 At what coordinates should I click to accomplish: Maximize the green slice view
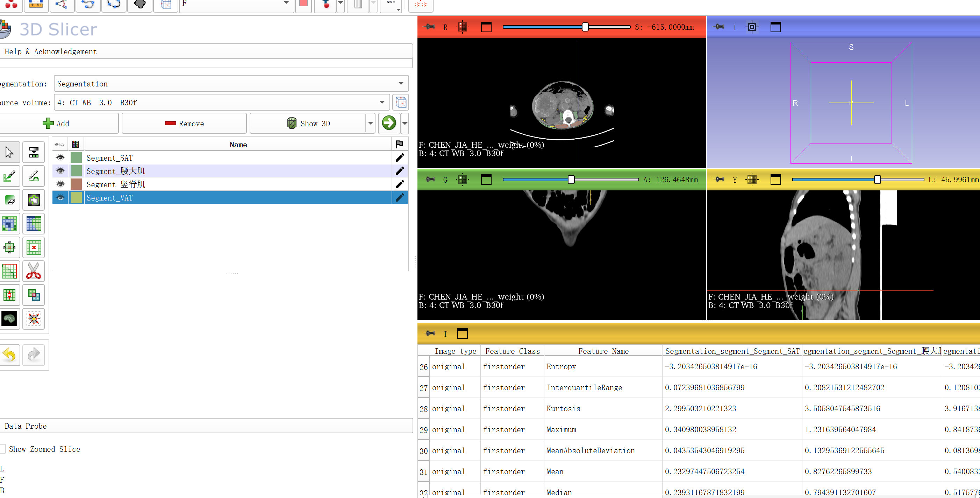pos(486,179)
